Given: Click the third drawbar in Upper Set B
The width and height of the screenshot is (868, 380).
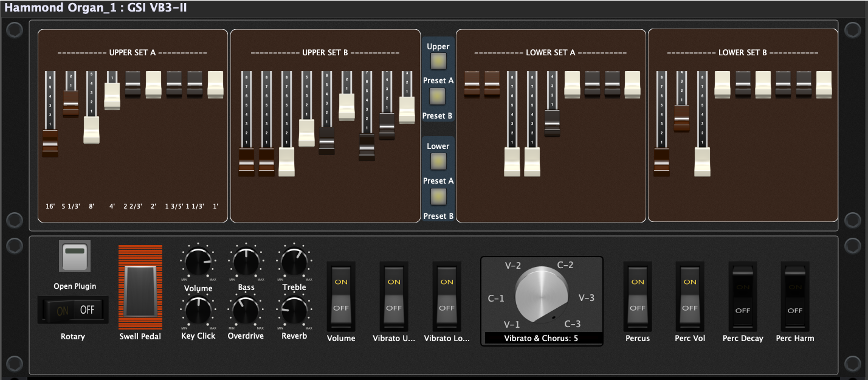Looking at the screenshot, I should [286, 162].
